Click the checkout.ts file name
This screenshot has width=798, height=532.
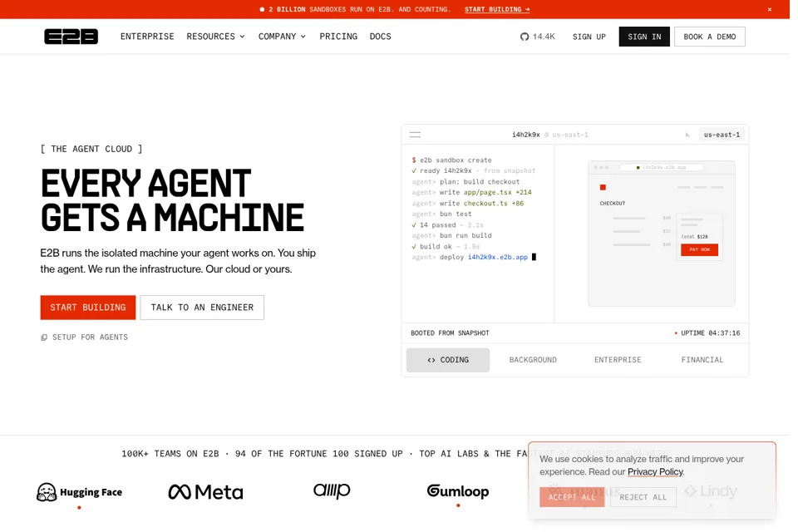click(485, 204)
